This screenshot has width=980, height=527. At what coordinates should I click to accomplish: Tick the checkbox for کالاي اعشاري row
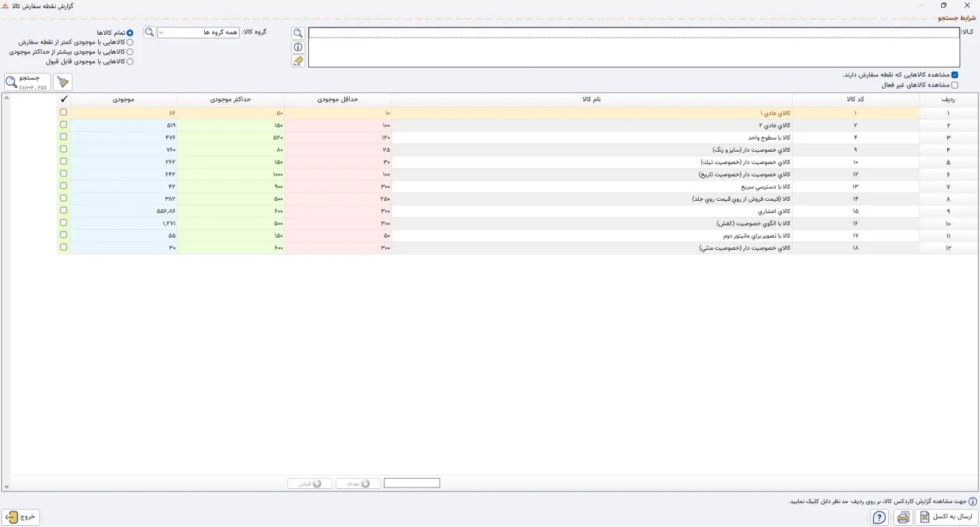[64, 210]
